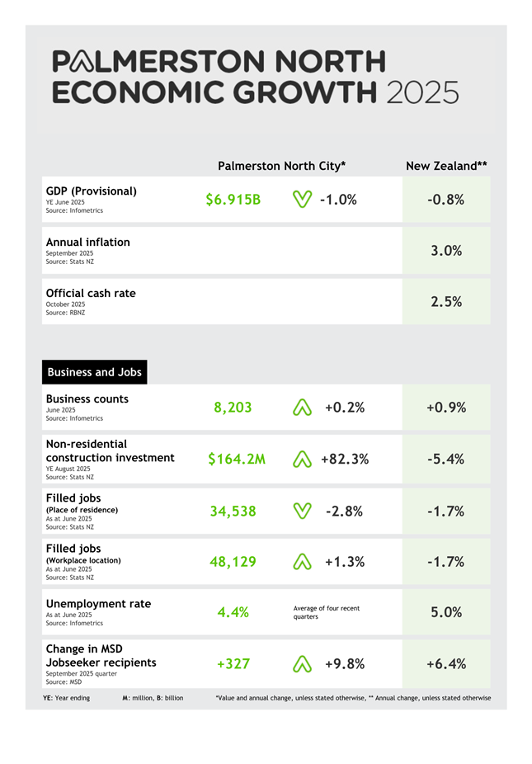
Task: Click the New Zealand 5.0% unemployment cell
Action: click(446, 612)
